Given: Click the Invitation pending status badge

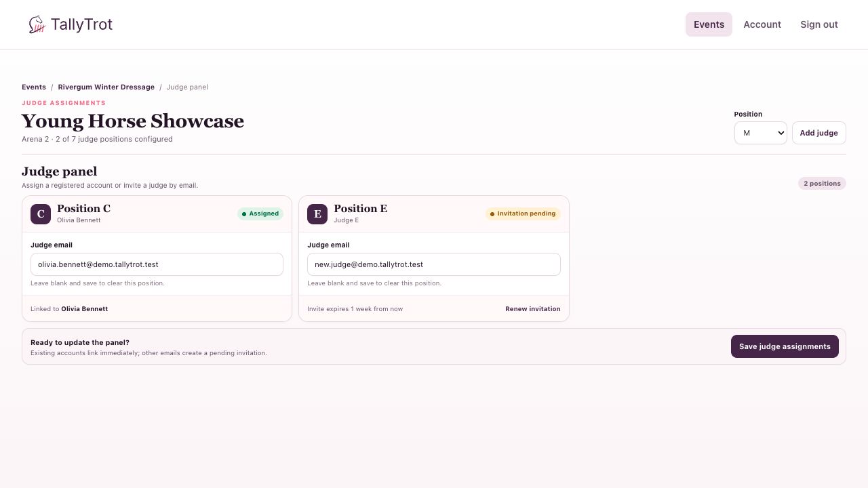Looking at the screenshot, I should pyautogui.click(x=523, y=213).
